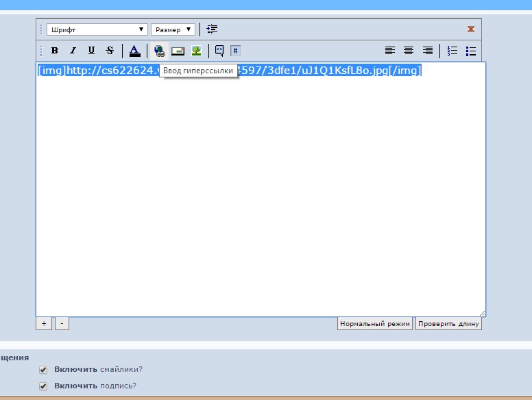The image size is (532, 400).
Task: Click the red X close tags icon
Action: pos(470,29)
